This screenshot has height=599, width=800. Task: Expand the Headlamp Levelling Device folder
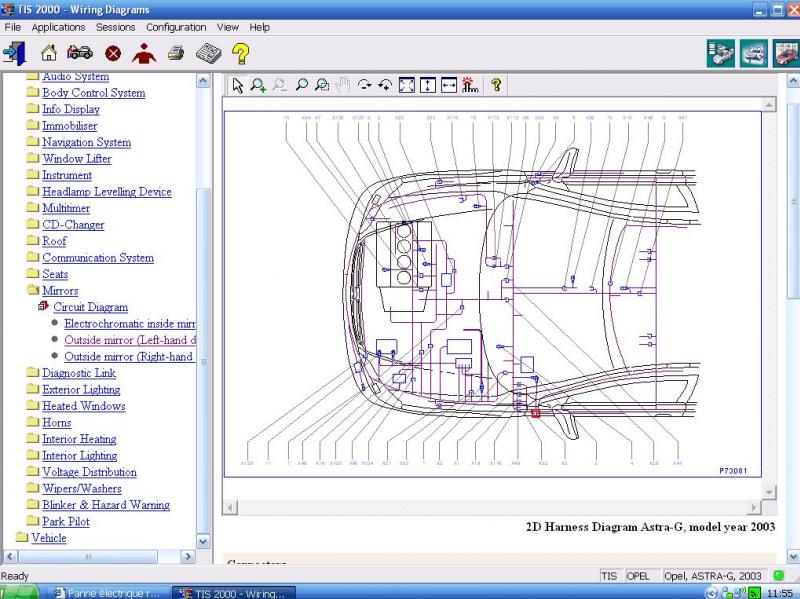33,191
